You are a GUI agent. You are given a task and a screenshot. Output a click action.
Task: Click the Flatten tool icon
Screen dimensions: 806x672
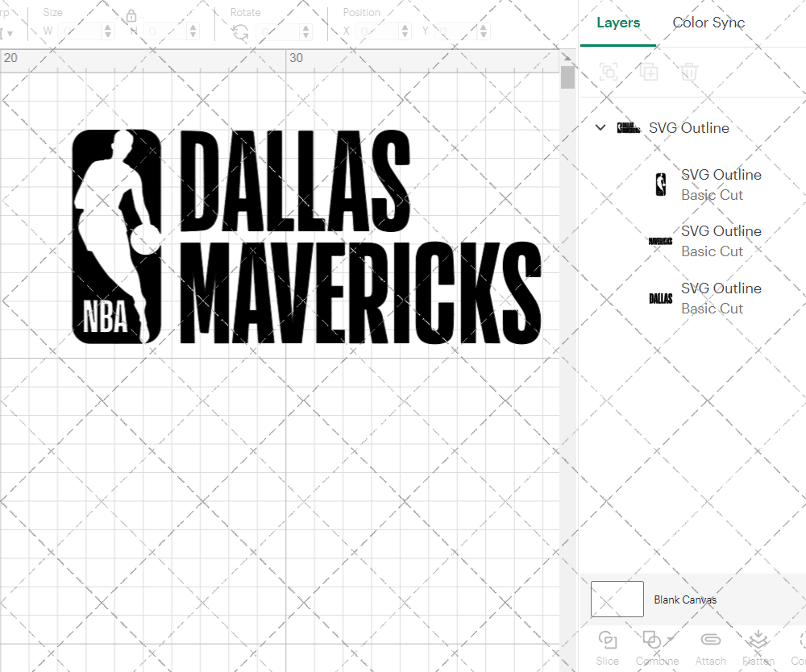(758, 639)
